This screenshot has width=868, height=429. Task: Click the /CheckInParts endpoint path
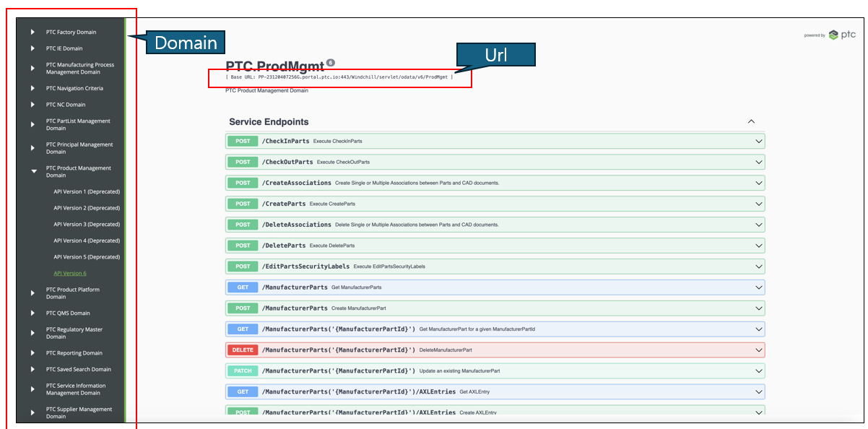tap(286, 142)
